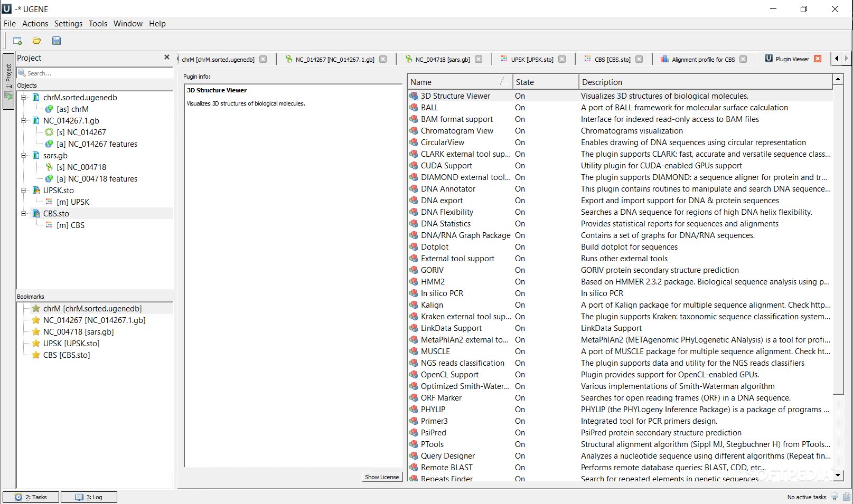The width and height of the screenshot is (853, 504).
Task: Open the Actions menu
Action: 35,24
